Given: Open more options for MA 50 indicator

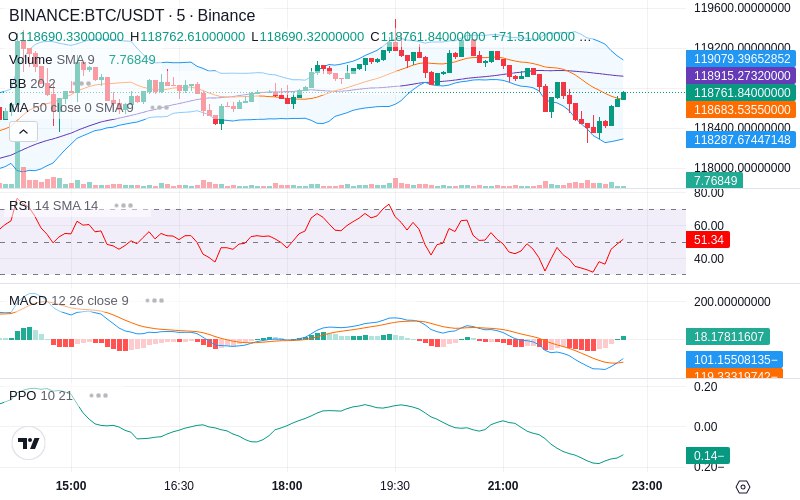Looking at the screenshot, I should pyautogui.click(x=160, y=108).
